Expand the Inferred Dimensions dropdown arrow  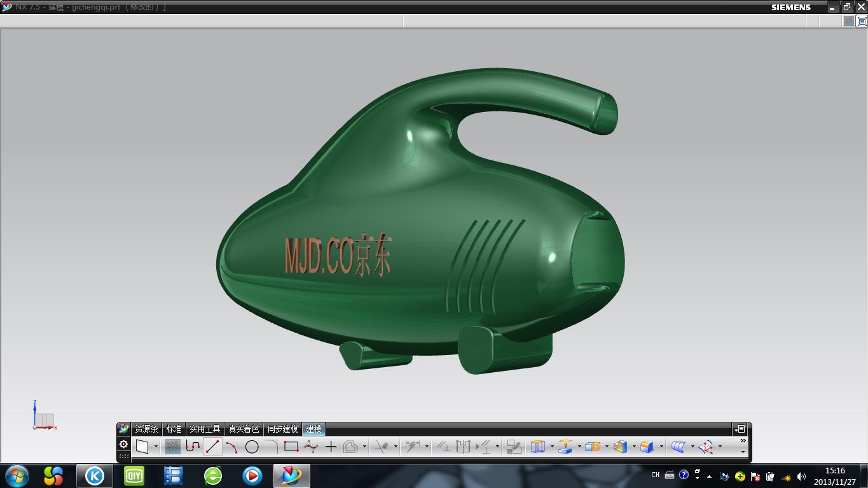(x=427, y=447)
